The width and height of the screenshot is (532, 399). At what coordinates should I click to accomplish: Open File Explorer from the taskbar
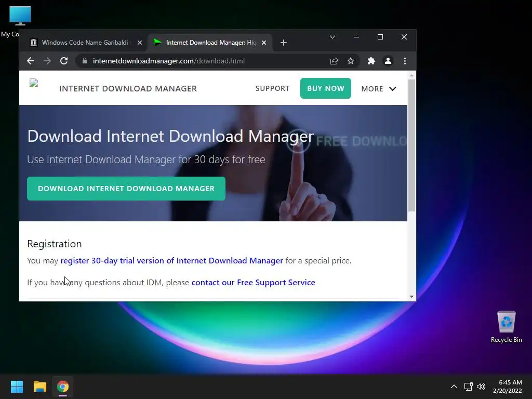click(39, 387)
